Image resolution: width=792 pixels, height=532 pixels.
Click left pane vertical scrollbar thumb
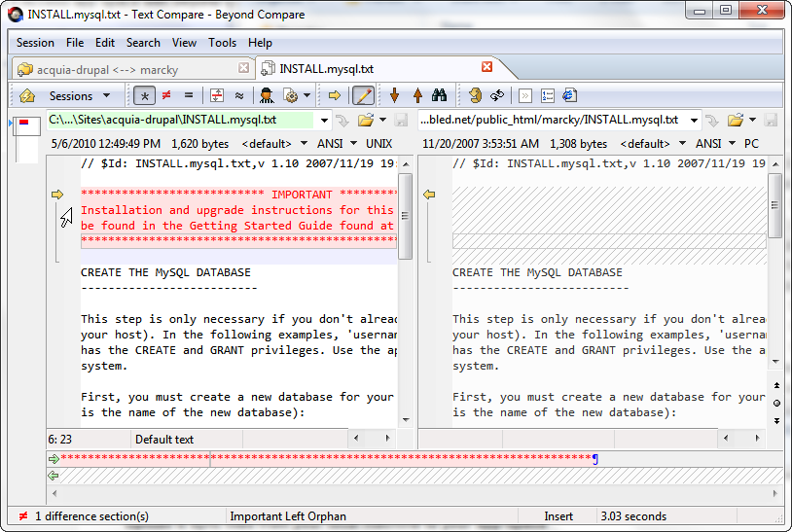(405, 216)
